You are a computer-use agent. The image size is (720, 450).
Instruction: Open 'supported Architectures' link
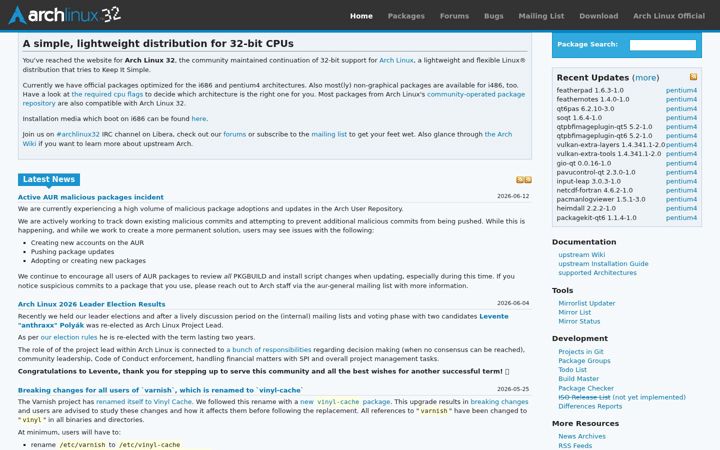[x=597, y=273]
